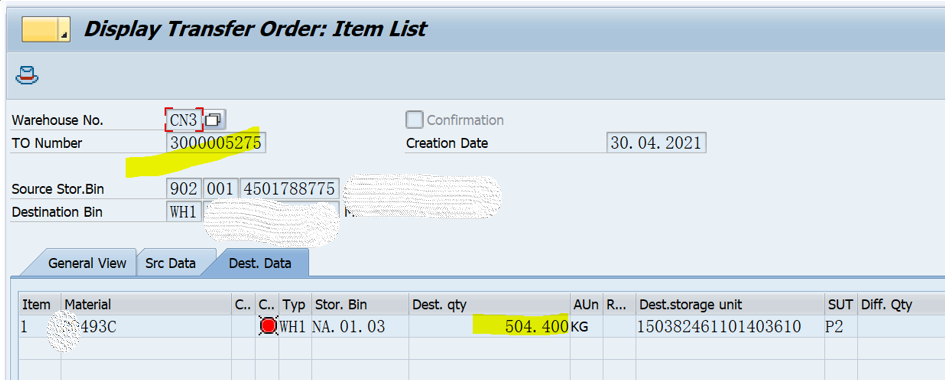This screenshot has width=945, height=380.
Task: Select the Dest.storage unit column header
Action: [x=730, y=305]
